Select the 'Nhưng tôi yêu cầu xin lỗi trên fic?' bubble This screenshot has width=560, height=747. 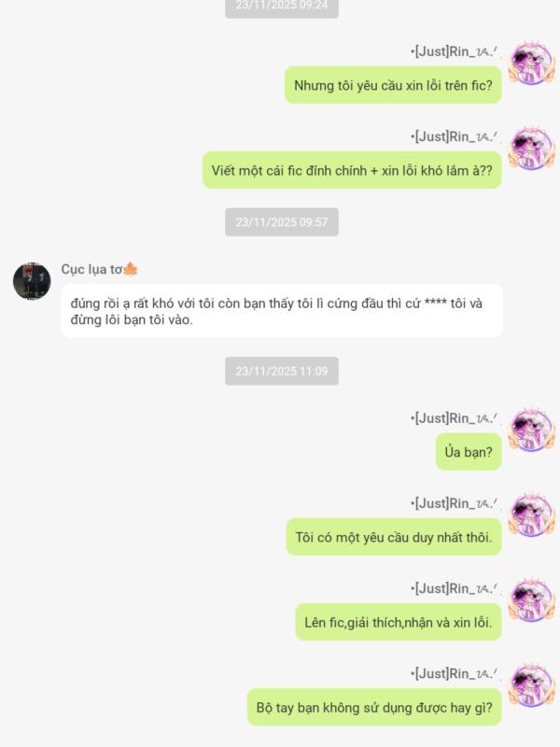coord(393,85)
